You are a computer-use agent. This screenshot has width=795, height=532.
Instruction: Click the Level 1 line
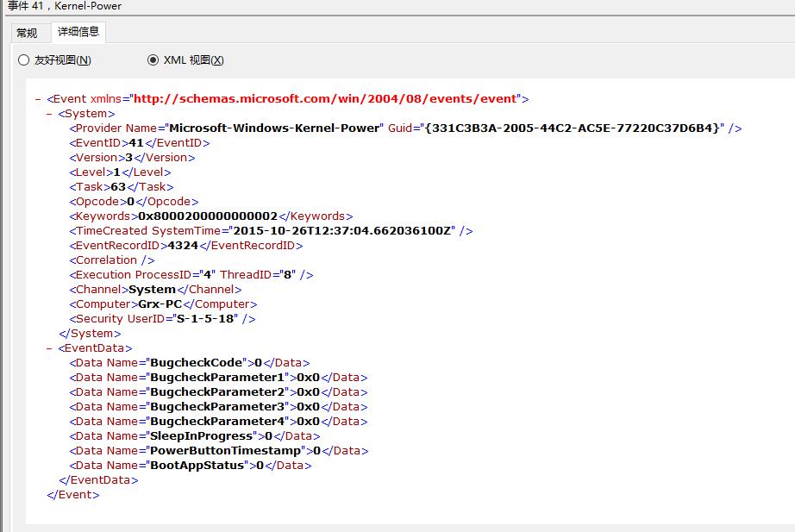click(x=120, y=172)
